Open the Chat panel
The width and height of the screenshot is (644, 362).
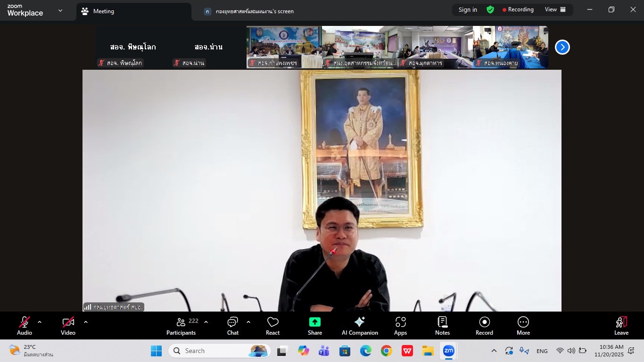232,326
